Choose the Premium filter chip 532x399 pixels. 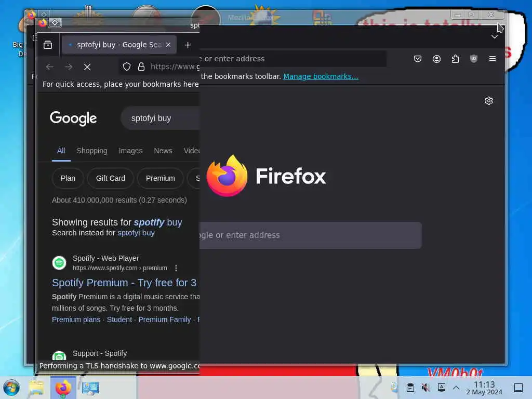click(161, 178)
